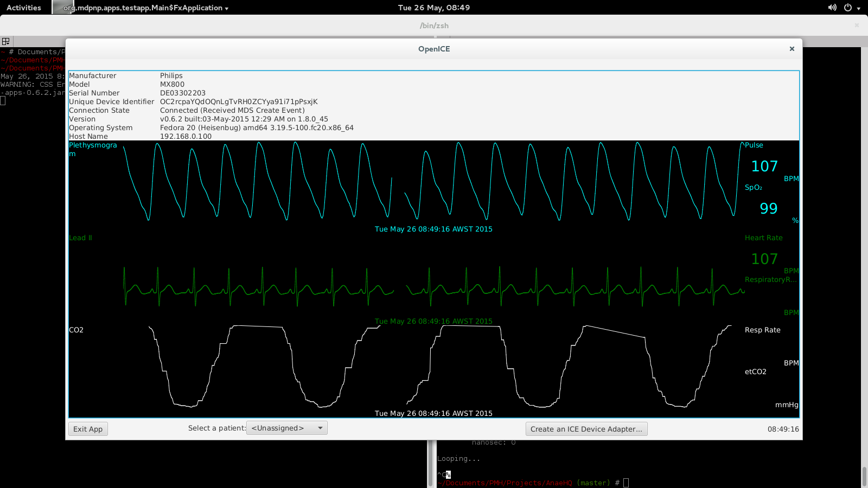Open the Activities overview
868x488 pixels.
[24, 8]
